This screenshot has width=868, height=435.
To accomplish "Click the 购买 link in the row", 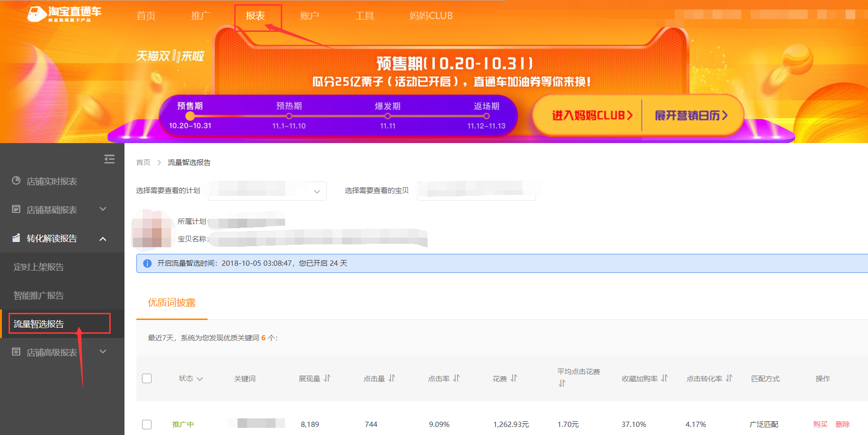I will pos(820,424).
